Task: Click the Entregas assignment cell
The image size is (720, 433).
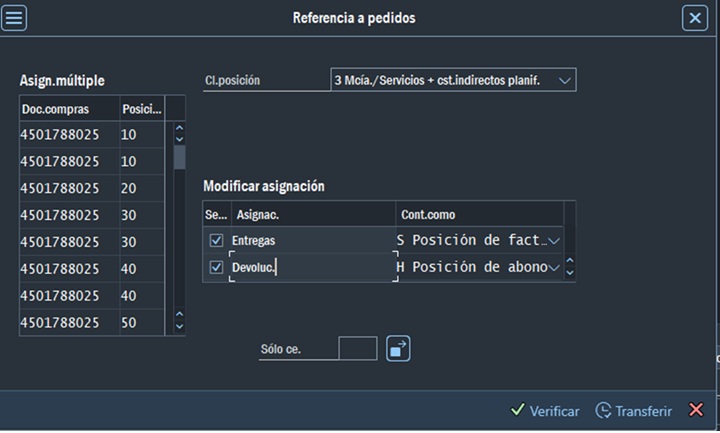Action: 313,240
